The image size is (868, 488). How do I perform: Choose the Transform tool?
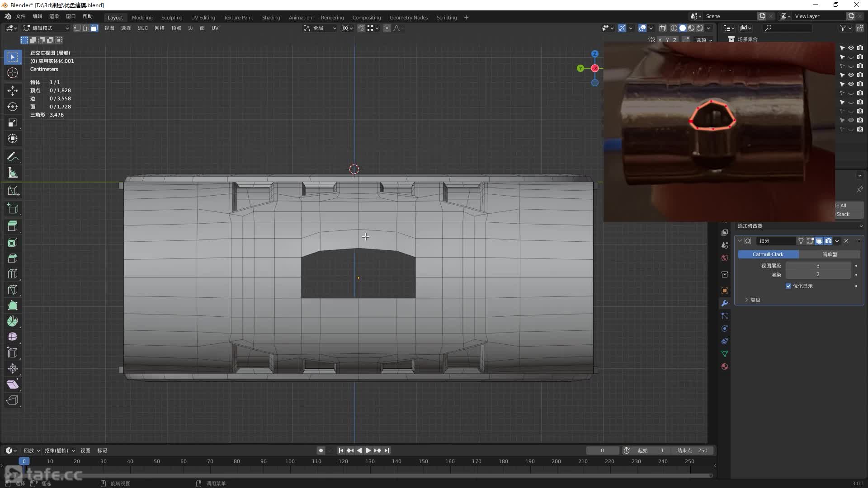[13, 138]
